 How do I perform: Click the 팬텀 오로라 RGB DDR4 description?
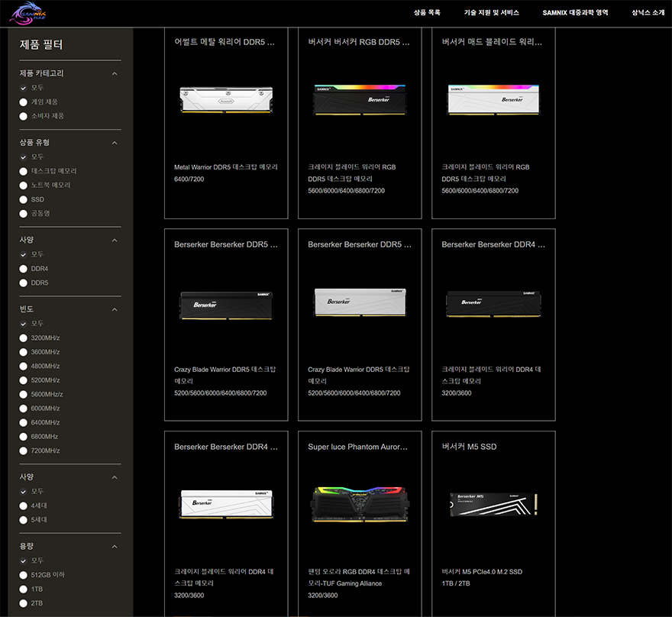[x=359, y=577]
